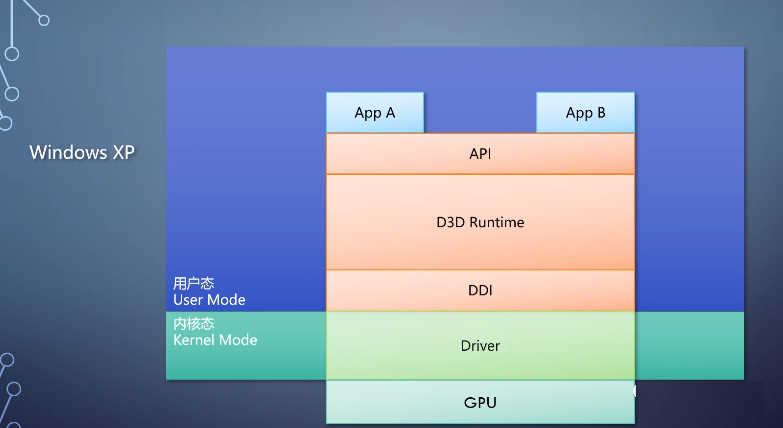
Task: Click the blue user-mode area right of App B
Action: [x=688, y=113]
